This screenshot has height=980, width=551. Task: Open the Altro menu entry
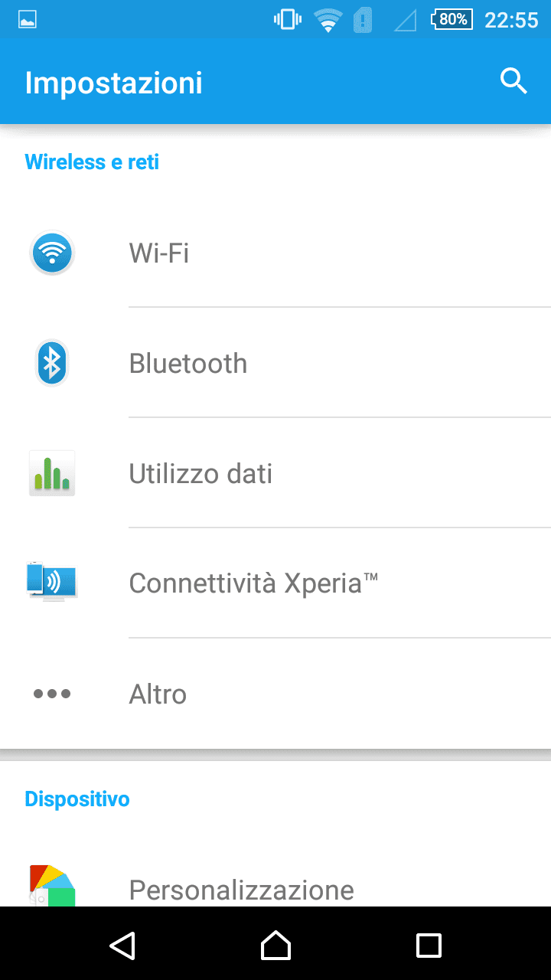[158, 694]
